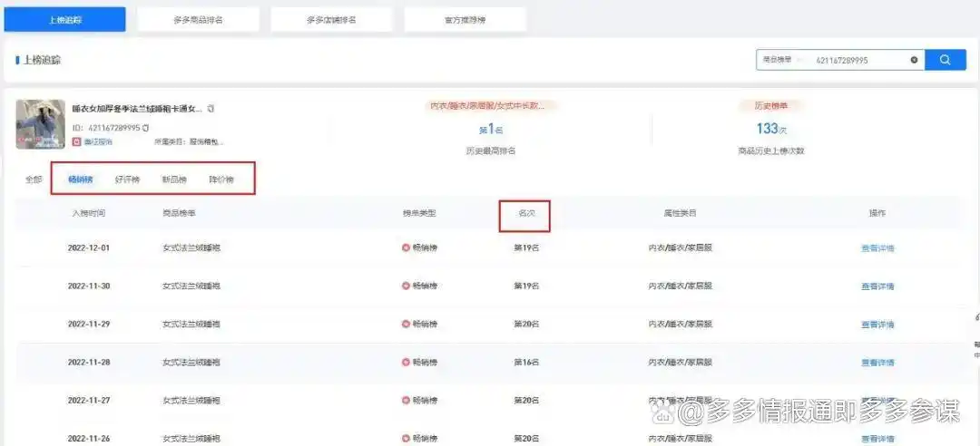Select the 2022-11-27 date cell
Screen dimensions: 980x446
(89, 401)
